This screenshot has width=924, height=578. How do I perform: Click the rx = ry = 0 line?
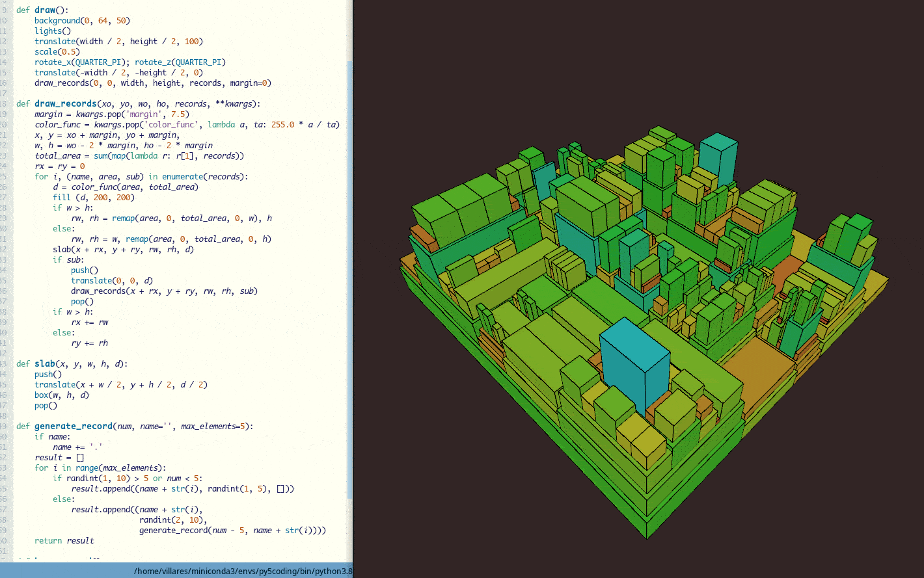(x=60, y=166)
